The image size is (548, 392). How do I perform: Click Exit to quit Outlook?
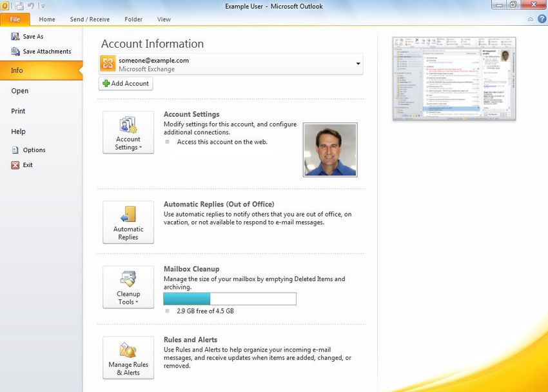(x=22, y=165)
